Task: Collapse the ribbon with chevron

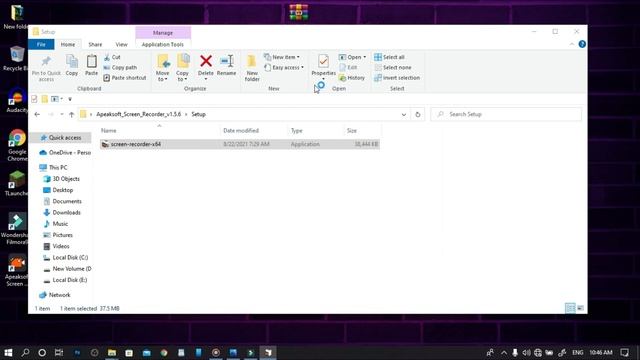Action: point(571,44)
